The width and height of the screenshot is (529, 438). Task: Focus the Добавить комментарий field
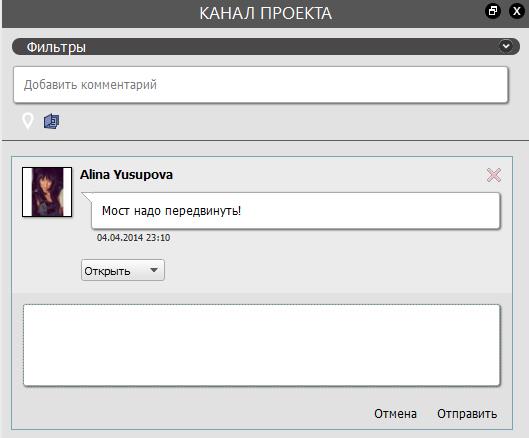click(x=260, y=84)
